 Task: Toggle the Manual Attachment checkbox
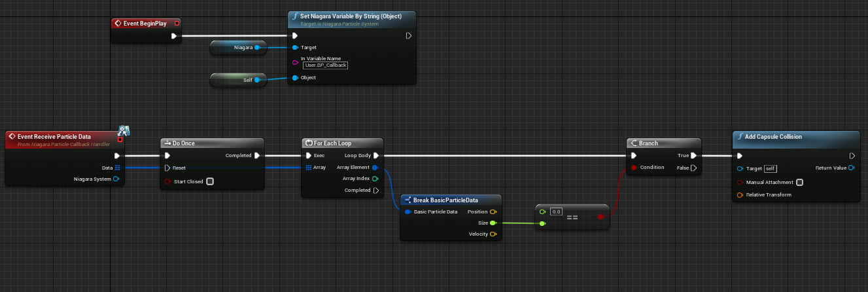(800, 182)
